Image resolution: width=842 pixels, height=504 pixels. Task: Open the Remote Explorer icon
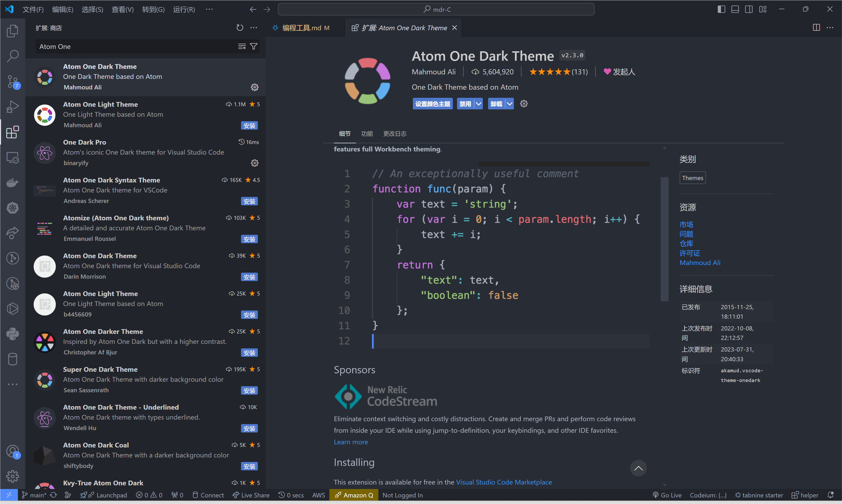point(13,157)
